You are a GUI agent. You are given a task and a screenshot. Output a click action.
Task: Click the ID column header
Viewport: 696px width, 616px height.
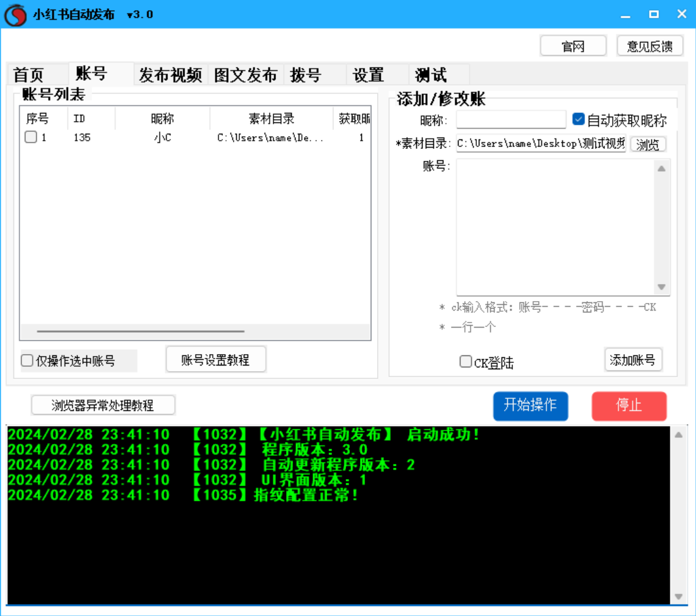pos(92,119)
